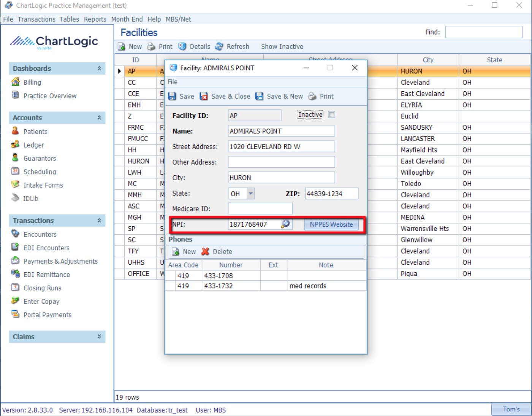Open Payments & Adjustments
Viewport: 532px width, 416px height.
coord(60,261)
